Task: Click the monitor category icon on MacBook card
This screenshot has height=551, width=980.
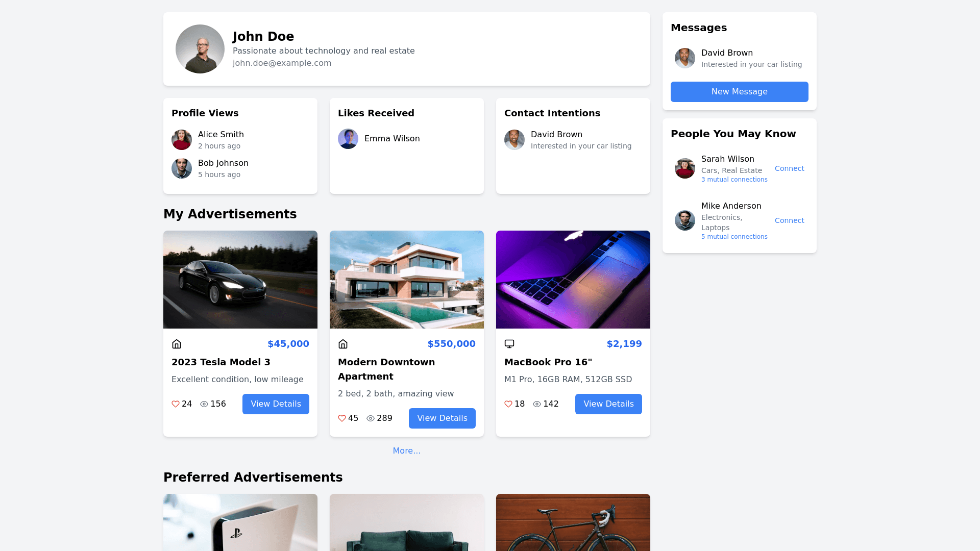Action: [509, 344]
